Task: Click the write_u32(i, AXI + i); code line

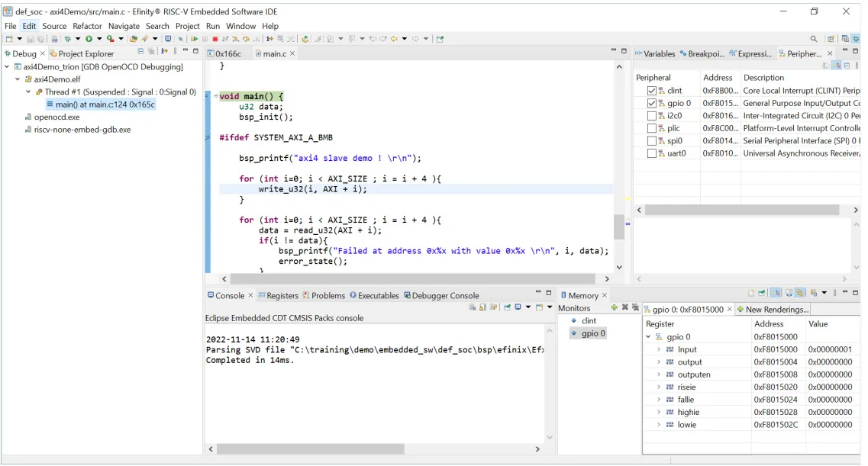Action: (x=313, y=189)
